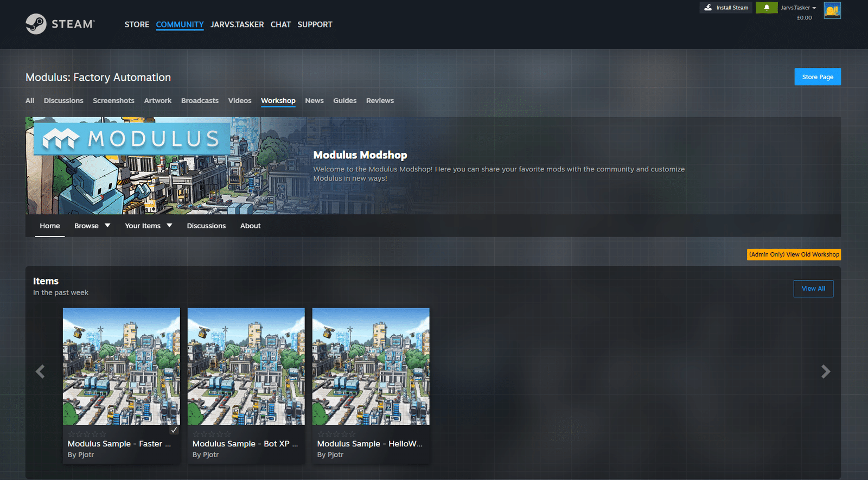Click 'By Pjotr' under the Faster sample
This screenshot has height=480, width=868.
tap(81, 455)
